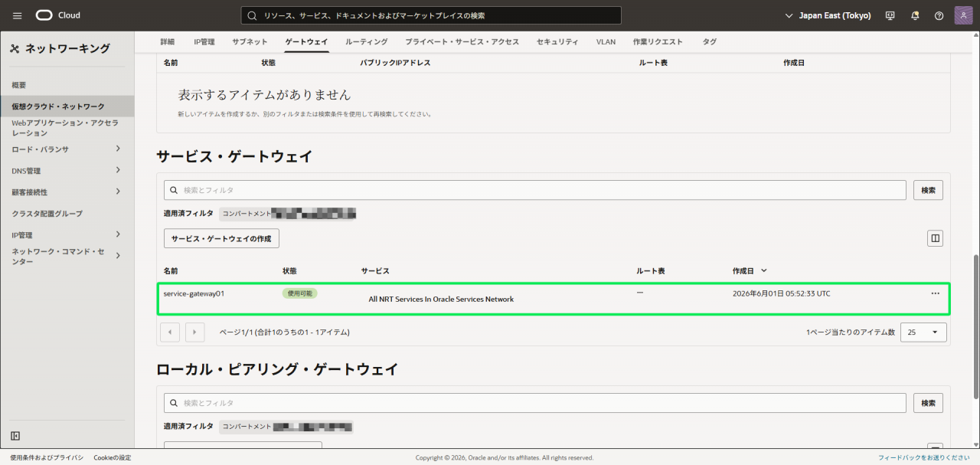
Task: Click 検索 button for Service Gateways
Action: pyautogui.click(x=928, y=190)
